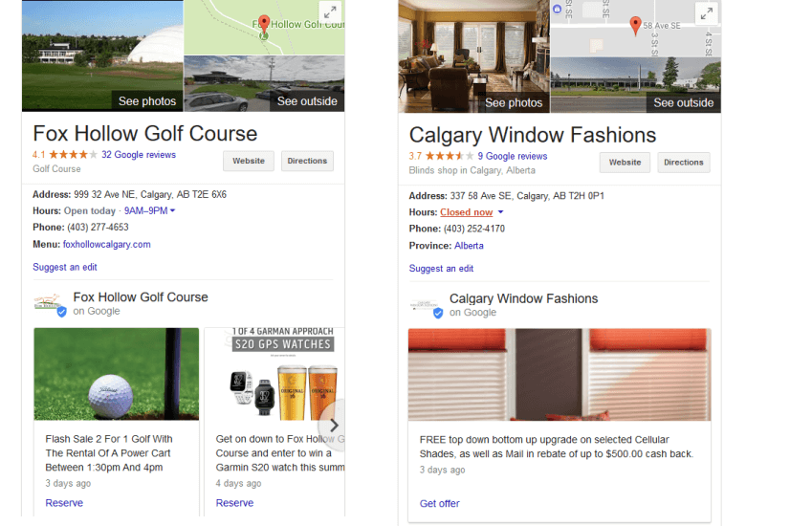Viewport: 812px width, 526px height.
Task: Suggest an edit for Calgary Window Fashions
Action: [441, 269]
